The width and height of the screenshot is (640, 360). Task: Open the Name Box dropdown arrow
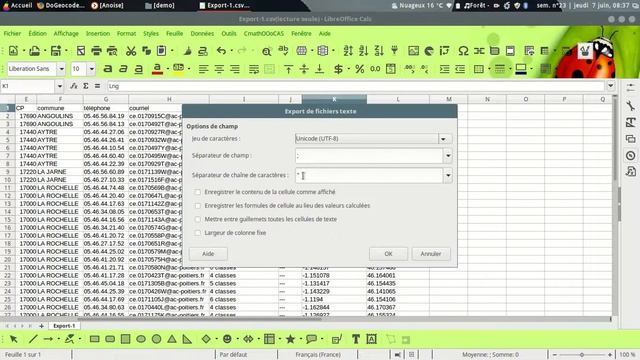pos(60,86)
